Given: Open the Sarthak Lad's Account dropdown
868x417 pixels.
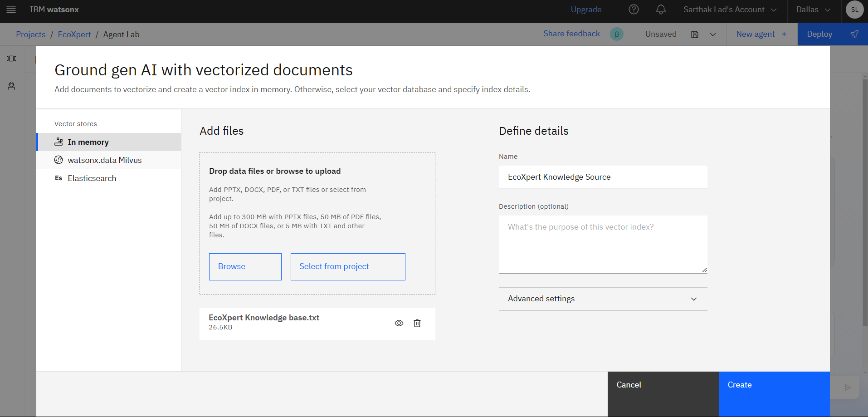Looking at the screenshot, I should (x=731, y=10).
